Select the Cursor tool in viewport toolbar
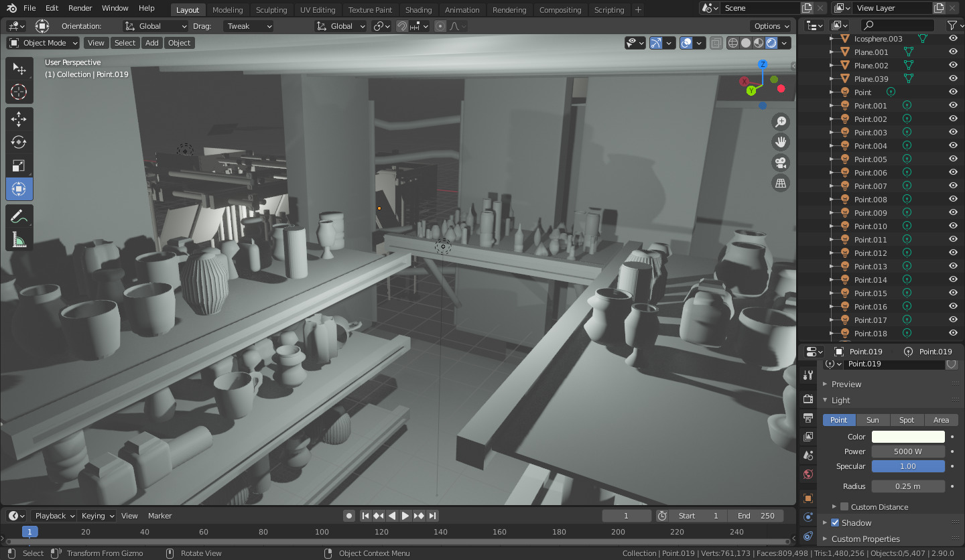The height and width of the screenshot is (560, 965). [x=19, y=92]
